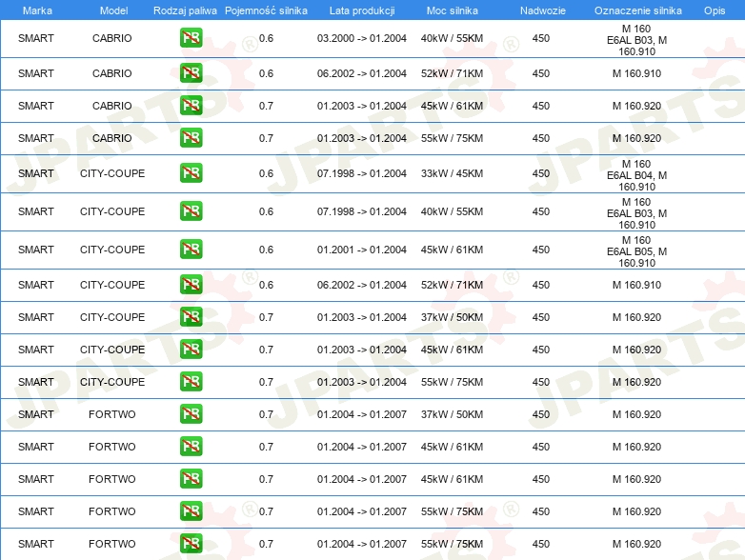Click FORTWO model in the 37kW / 50KM row
Image resolution: width=745 pixels, height=560 pixels.
coord(112,414)
